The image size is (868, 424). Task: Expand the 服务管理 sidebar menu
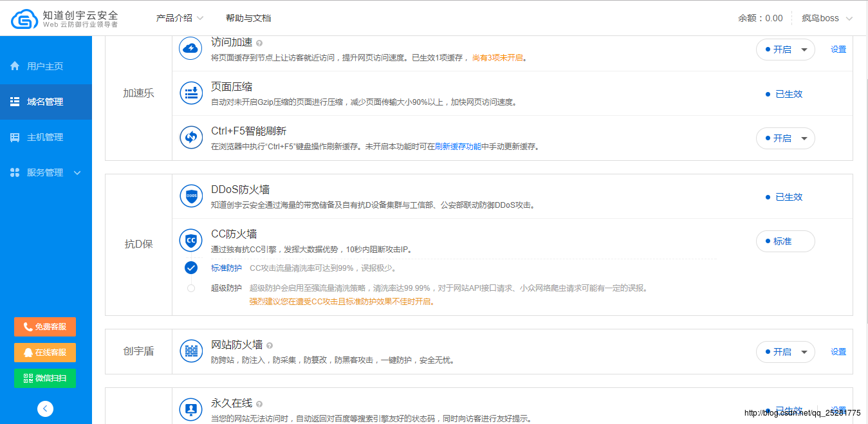point(46,172)
